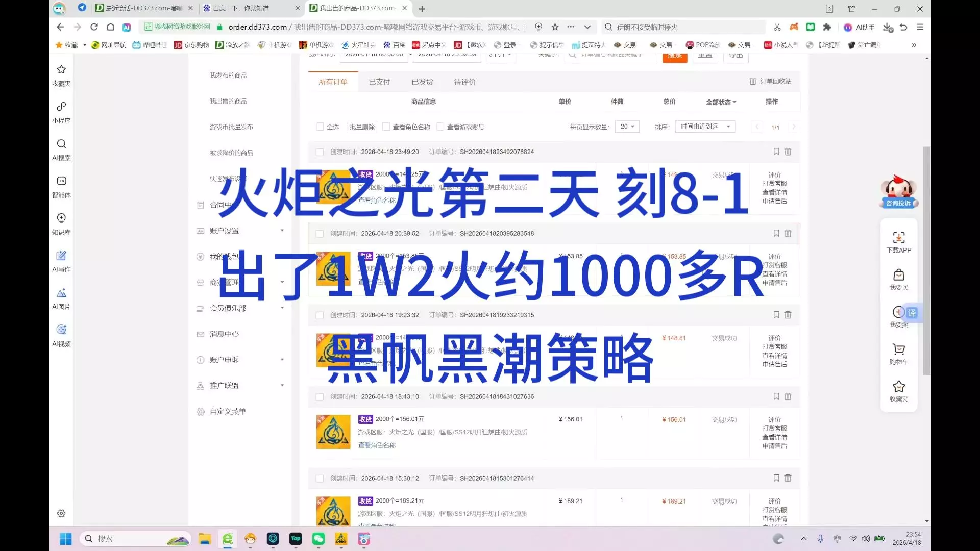Bookmark the order created at 18:43:10
Image resolution: width=980 pixels, height=551 pixels.
pos(776,396)
